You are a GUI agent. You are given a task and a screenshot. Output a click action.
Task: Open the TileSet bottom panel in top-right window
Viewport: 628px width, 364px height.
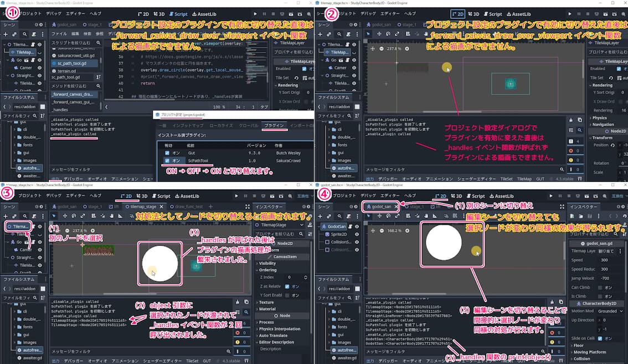click(x=506, y=179)
